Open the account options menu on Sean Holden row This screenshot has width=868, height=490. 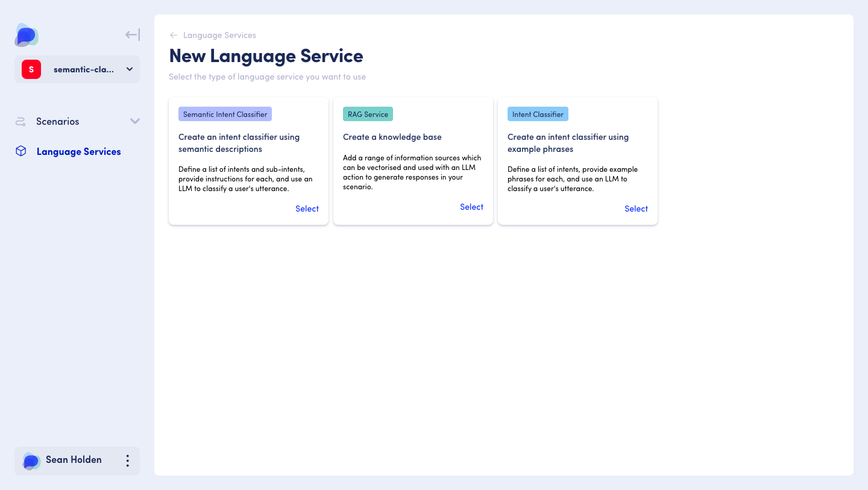tap(127, 460)
